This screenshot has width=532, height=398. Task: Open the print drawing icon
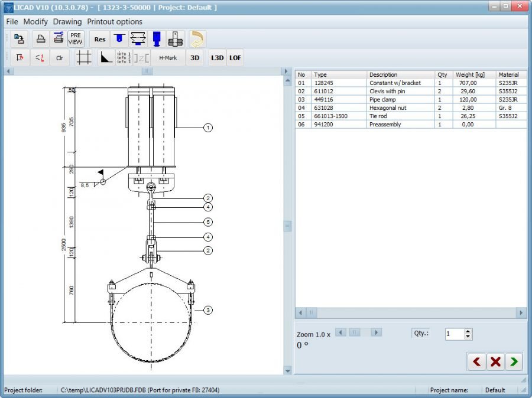tap(40, 38)
